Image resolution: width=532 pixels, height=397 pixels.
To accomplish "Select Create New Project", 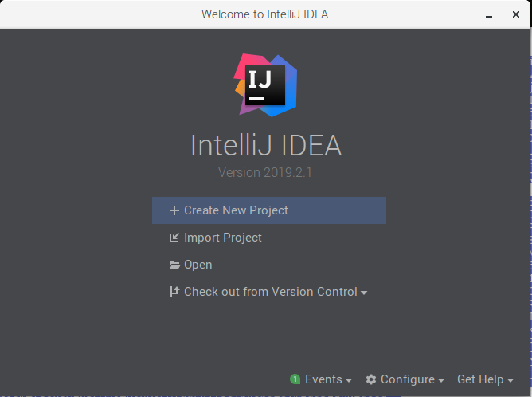I will tap(269, 210).
